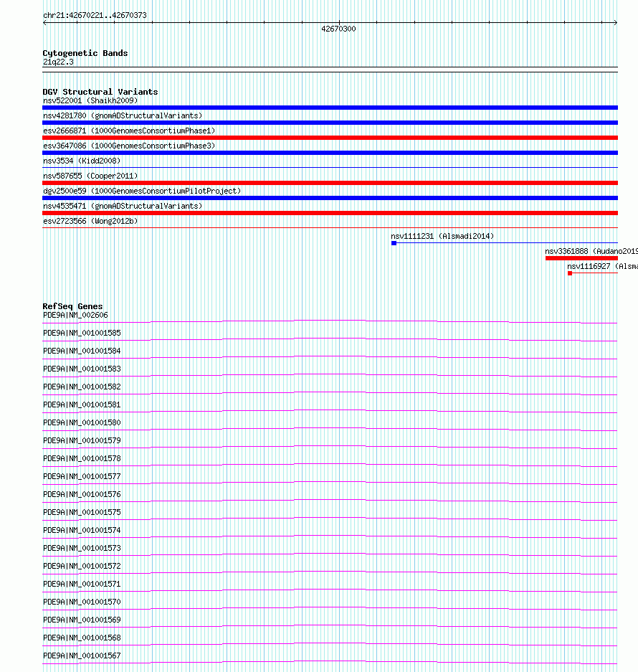The width and height of the screenshot is (638, 672).
Task: Open transcript PDE9A|NM_001001578
Action: coord(82,458)
